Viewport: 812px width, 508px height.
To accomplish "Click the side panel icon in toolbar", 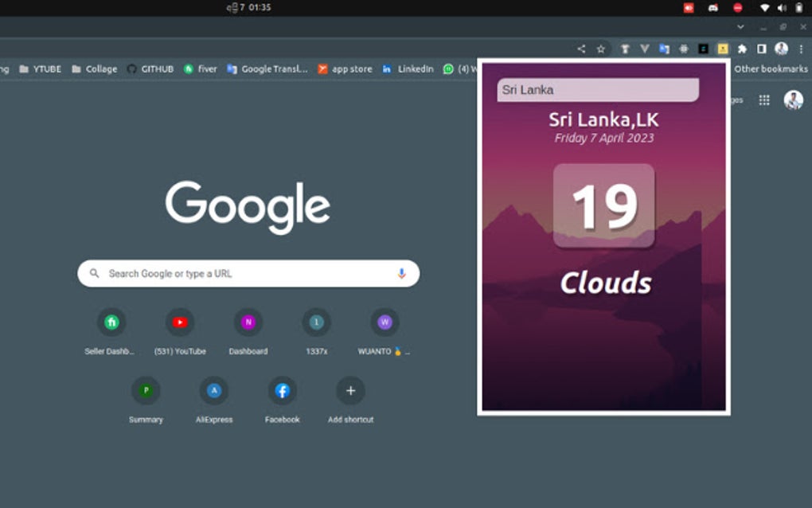I will [761, 48].
